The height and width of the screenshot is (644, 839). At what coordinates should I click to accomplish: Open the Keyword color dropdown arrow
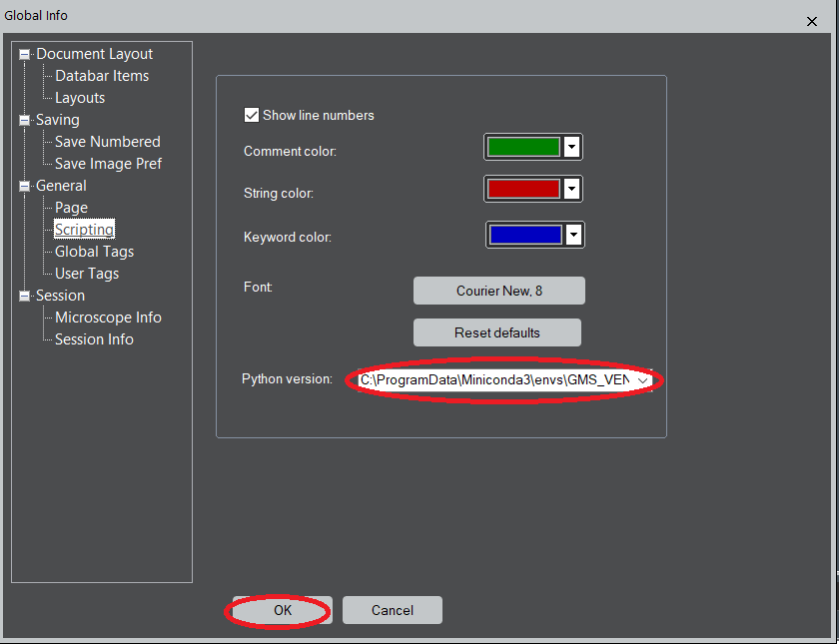tap(573, 235)
